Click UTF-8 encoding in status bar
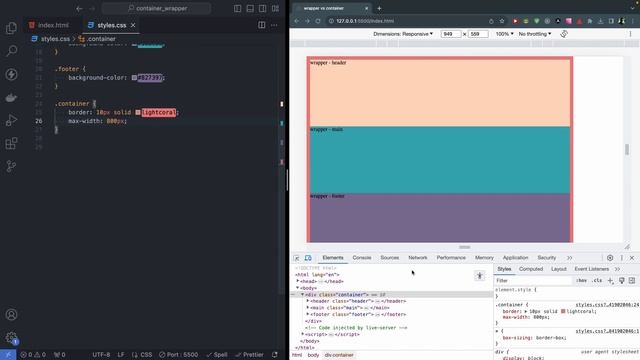640x360 pixels. [x=101, y=355]
